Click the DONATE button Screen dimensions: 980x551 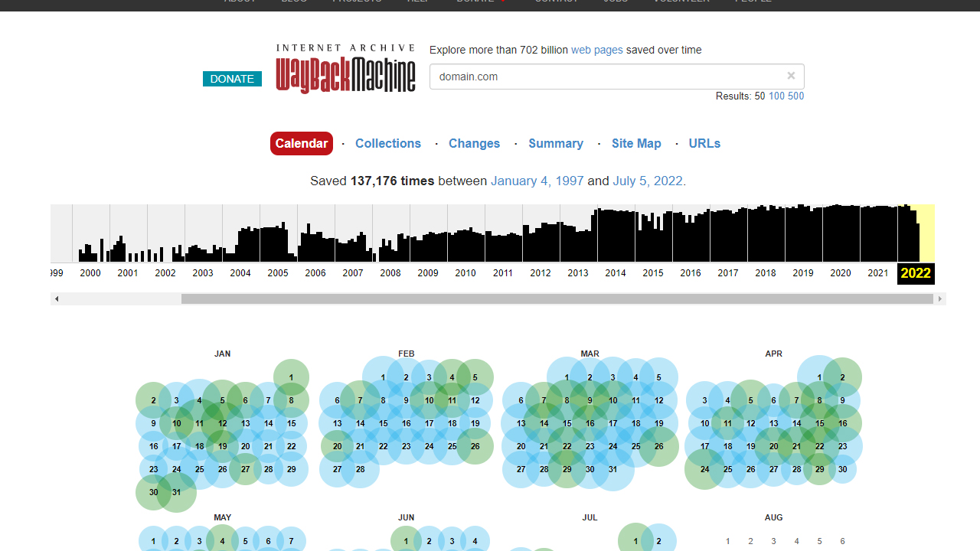(232, 79)
